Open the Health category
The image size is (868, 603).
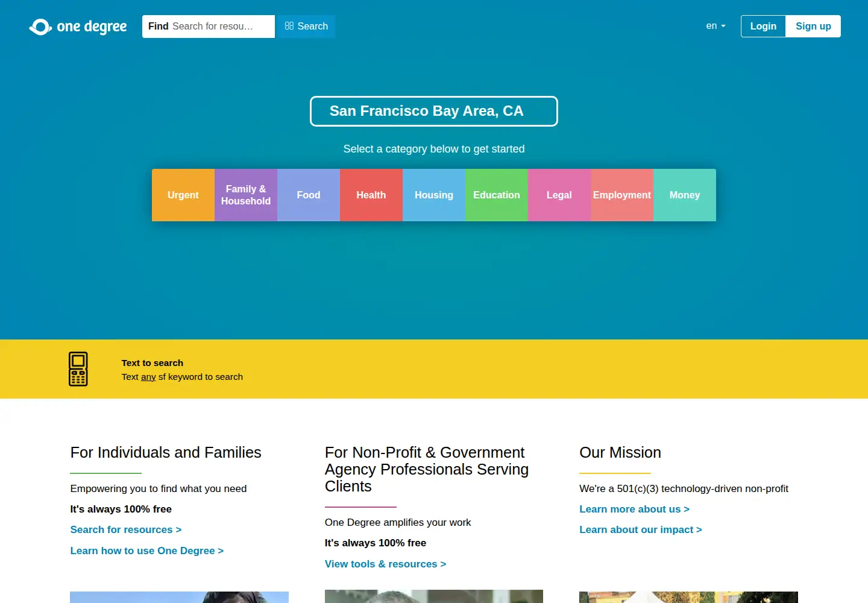pyautogui.click(x=371, y=195)
